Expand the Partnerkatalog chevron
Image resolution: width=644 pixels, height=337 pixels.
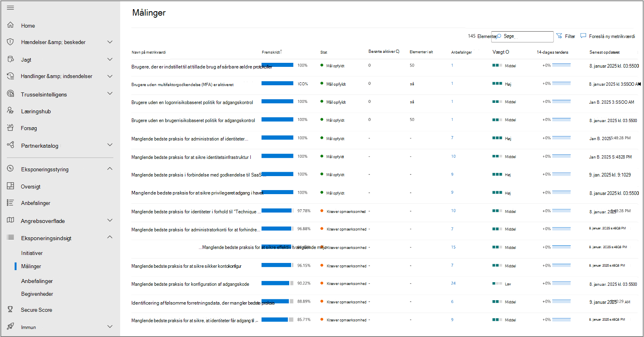click(x=110, y=145)
